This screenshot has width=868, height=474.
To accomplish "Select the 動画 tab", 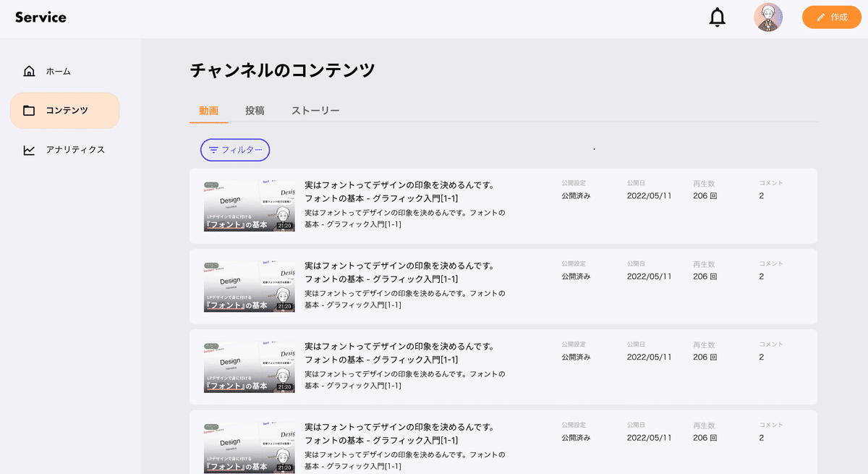I will [x=208, y=111].
